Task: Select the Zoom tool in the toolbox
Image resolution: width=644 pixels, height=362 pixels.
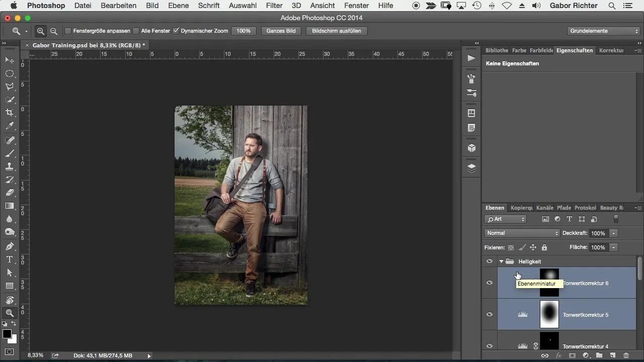Action: (10, 313)
